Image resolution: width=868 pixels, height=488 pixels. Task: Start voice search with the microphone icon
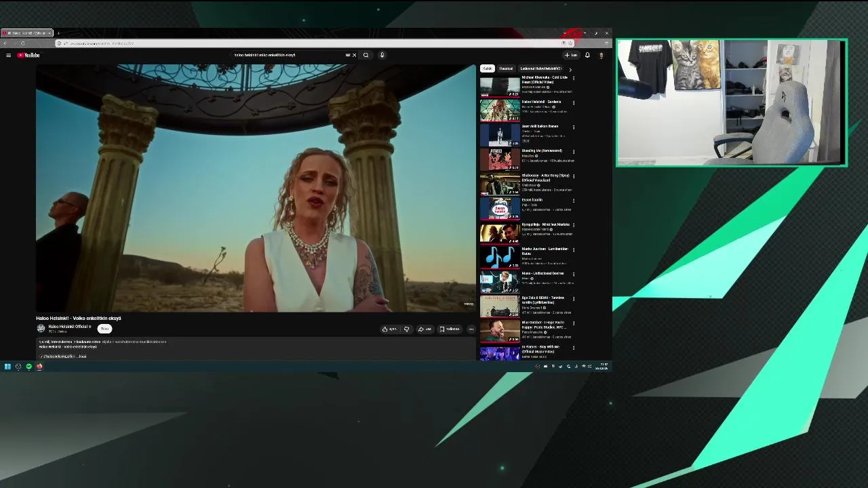click(x=382, y=55)
